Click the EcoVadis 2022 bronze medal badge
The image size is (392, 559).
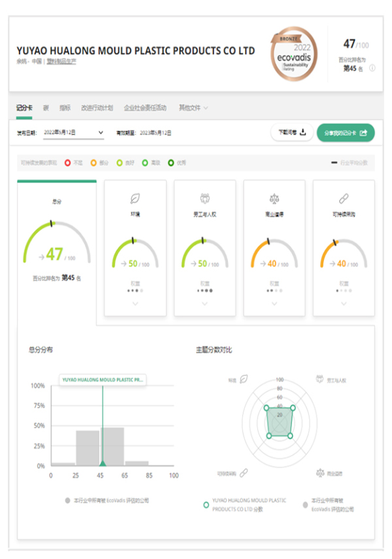coord(294,54)
